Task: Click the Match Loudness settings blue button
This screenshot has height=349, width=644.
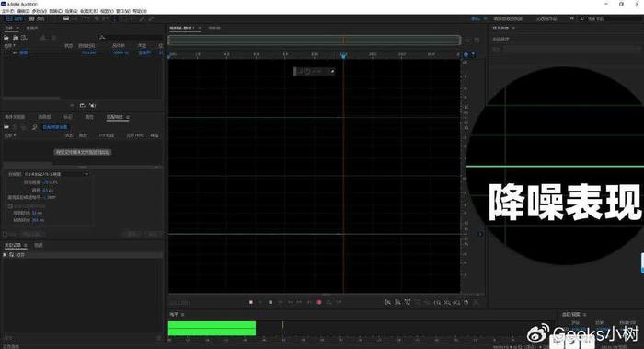Action: (55, 127)
